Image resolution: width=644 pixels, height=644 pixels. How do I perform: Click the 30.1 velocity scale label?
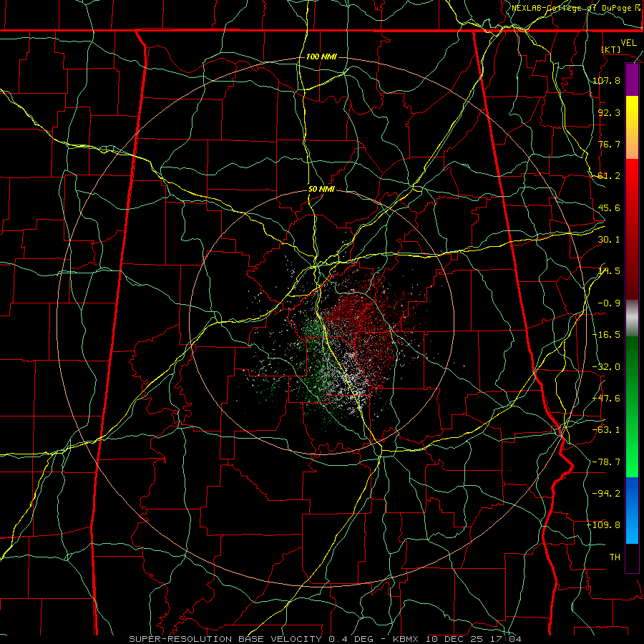[609, 240]
